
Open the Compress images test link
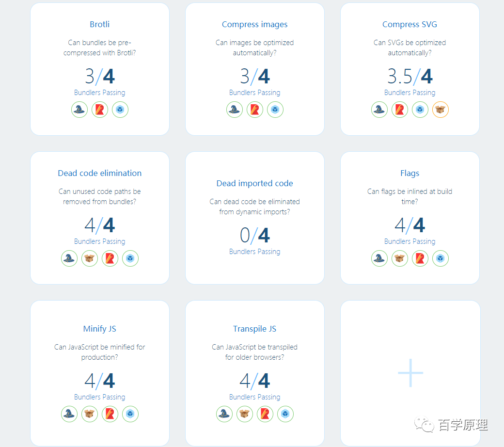tap(254, 24)
